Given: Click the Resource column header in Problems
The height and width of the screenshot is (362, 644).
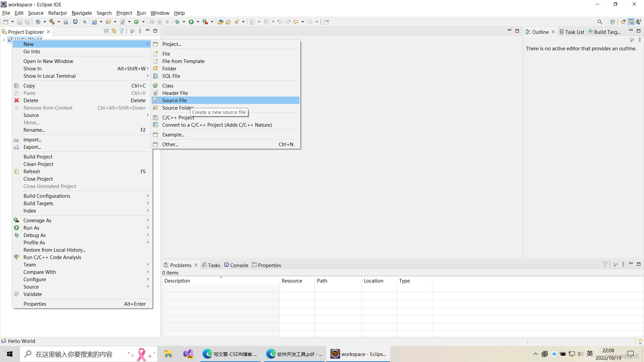Looking at the screenshot, I should coord(297,281).
